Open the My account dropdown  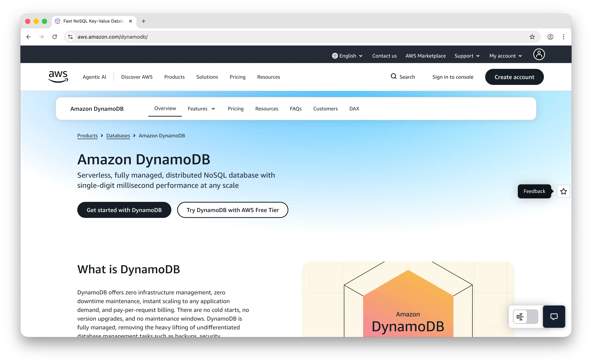(x=505, y=56)
